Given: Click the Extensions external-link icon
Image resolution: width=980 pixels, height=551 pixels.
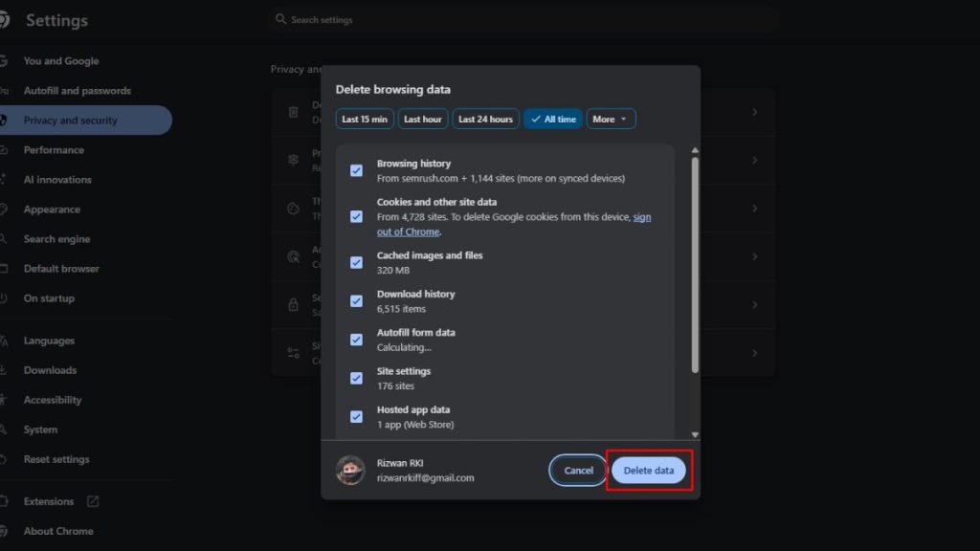Looking at the screenshot, I should point(93,501).
